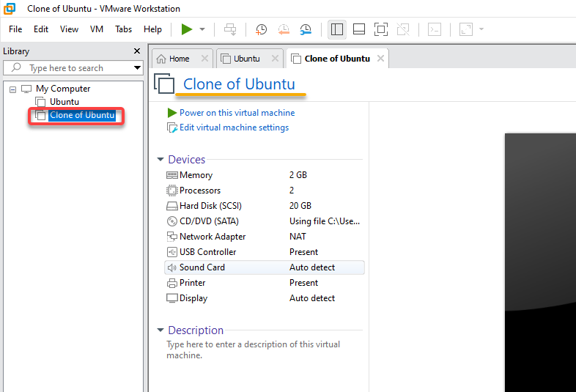Select the Memory device row

click(x=265, y=175)
